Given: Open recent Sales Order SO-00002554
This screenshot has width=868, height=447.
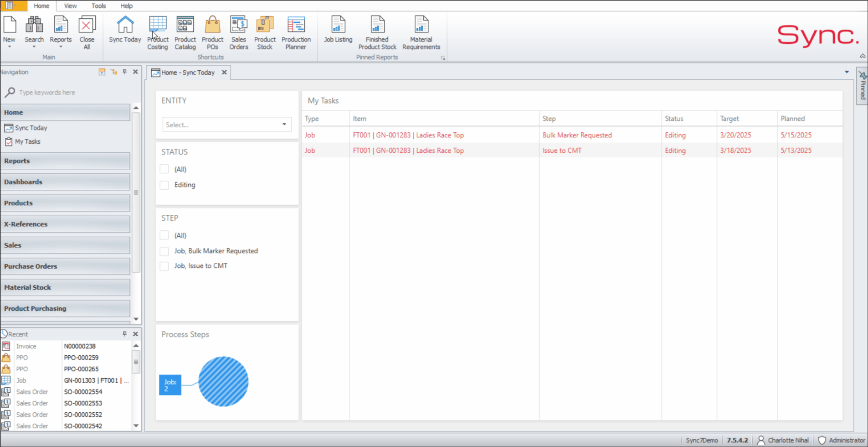Looking at the screenshot, I should point(83,392).
